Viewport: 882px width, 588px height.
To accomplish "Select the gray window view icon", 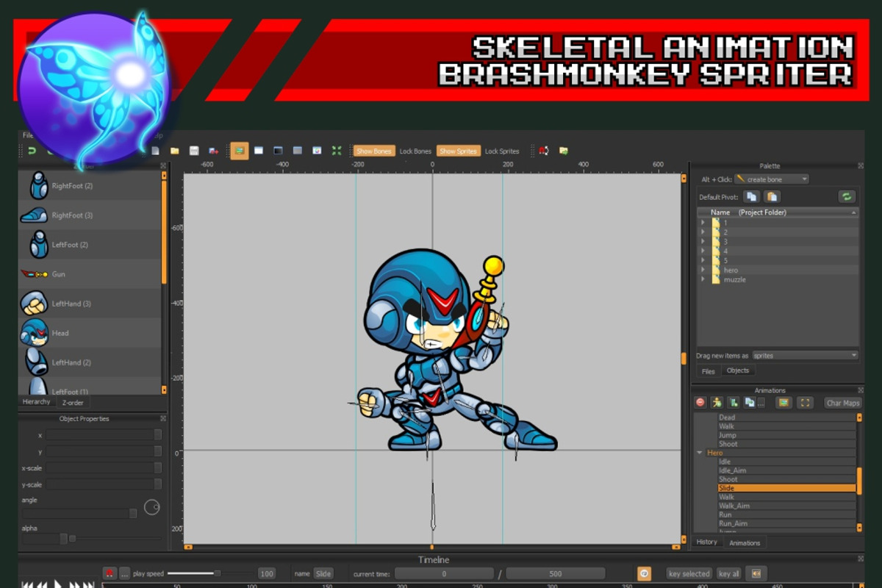I will coord(298,151).
